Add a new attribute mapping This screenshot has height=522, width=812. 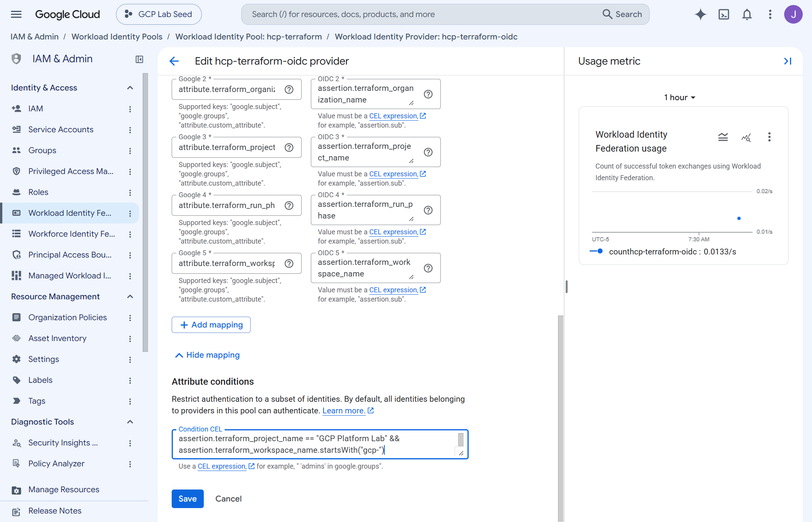211,325
